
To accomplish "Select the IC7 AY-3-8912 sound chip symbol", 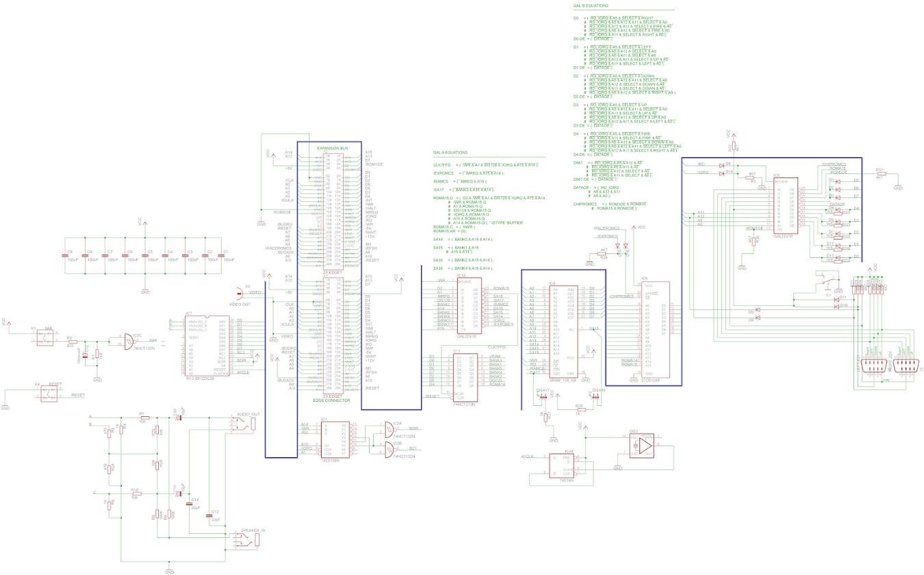I will click(207, 346).
